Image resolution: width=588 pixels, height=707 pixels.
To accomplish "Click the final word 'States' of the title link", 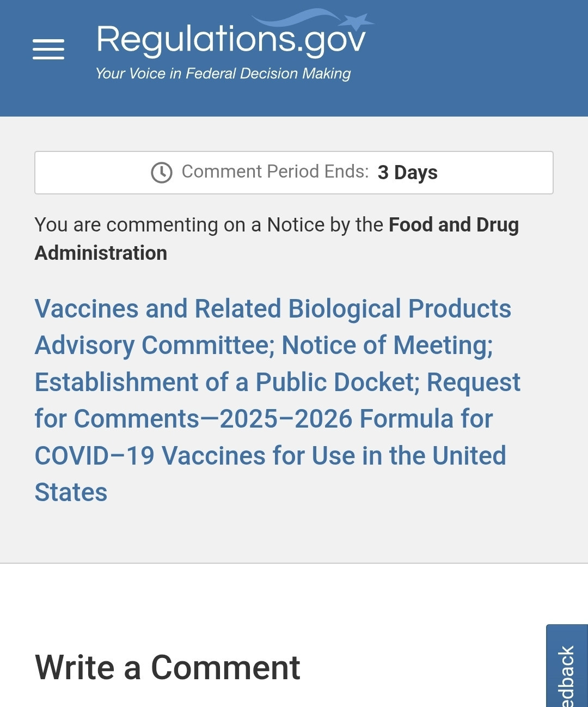I will click(71, 492).
